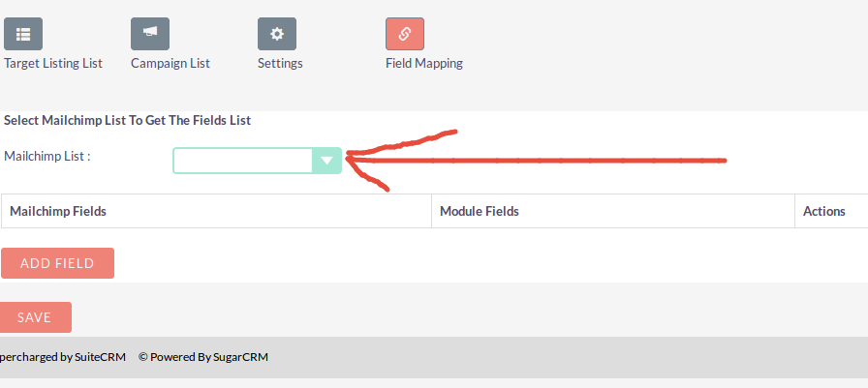Select the Field Mapping link icon
The height and width of the screenshot is (388, 868).
click(405, 34)
